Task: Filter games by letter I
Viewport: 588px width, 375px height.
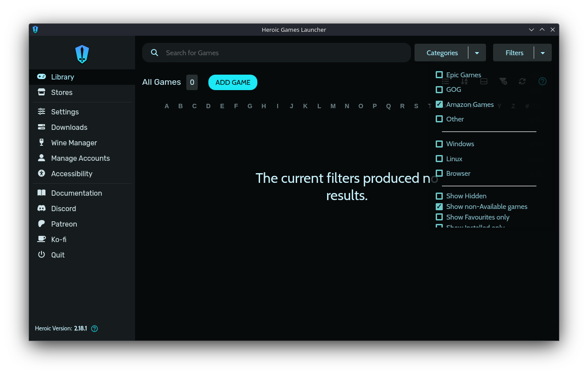Action: (x=278, y=106)
